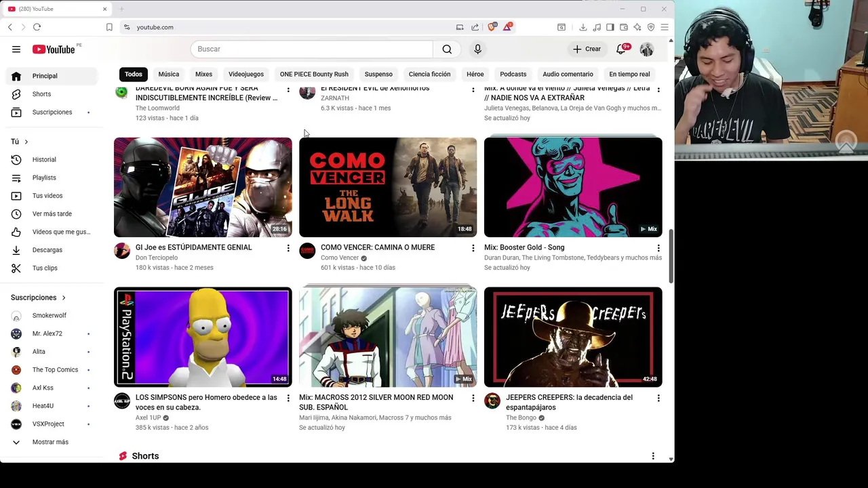Click the search magnifier button
This screenshot has height=488, width=868.
pos(447,49)
